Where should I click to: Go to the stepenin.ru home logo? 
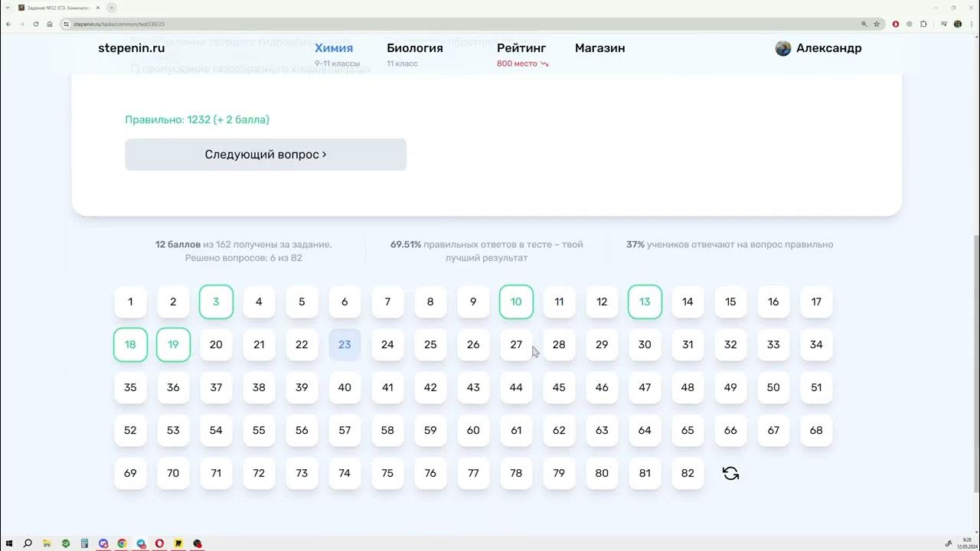pos(132,48)
